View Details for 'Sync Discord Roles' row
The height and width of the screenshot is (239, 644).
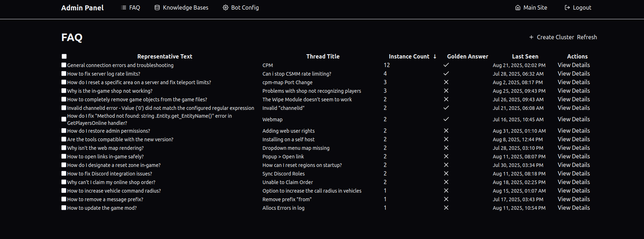573,173
